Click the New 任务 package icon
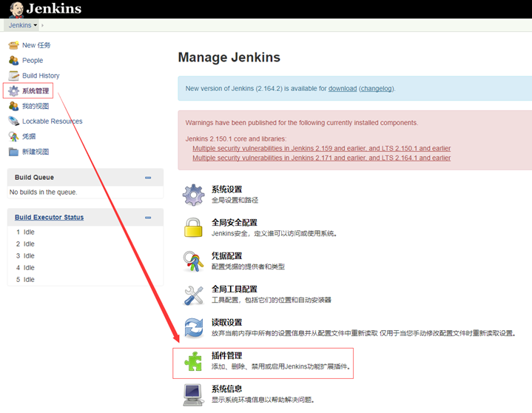 point(13,45)
